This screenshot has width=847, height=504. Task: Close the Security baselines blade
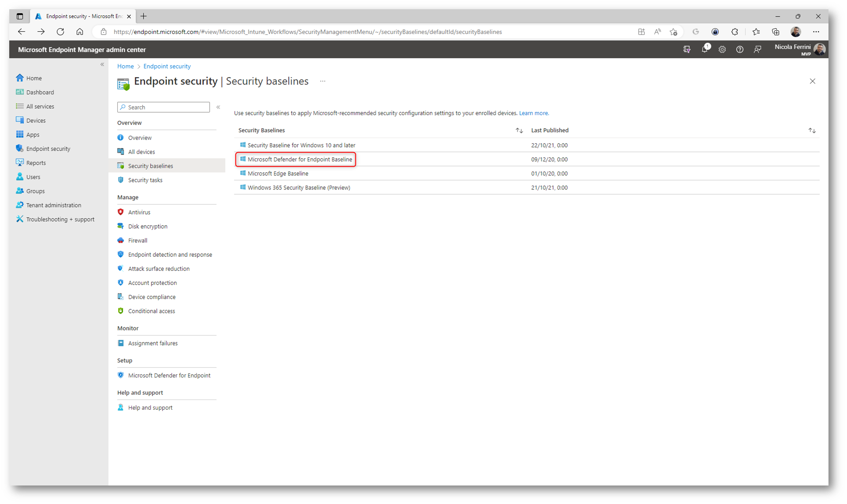812,81
